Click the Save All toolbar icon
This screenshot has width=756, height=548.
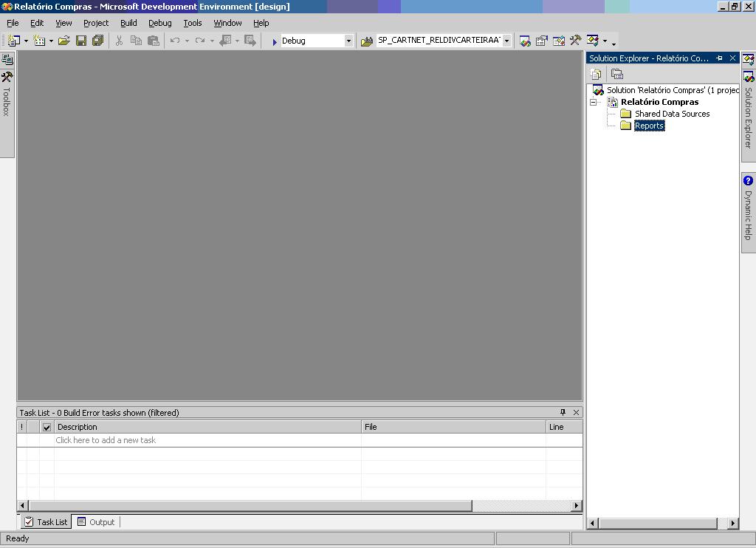97,41
